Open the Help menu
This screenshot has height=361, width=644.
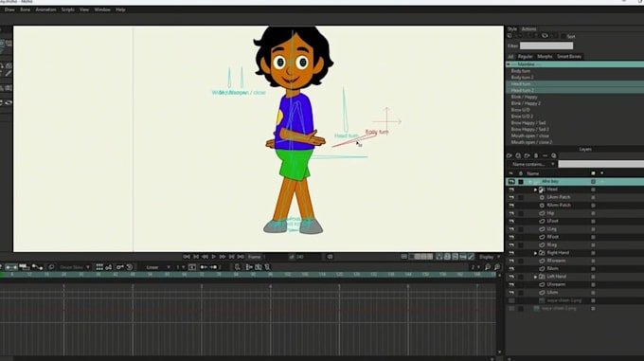coord(120,9)
